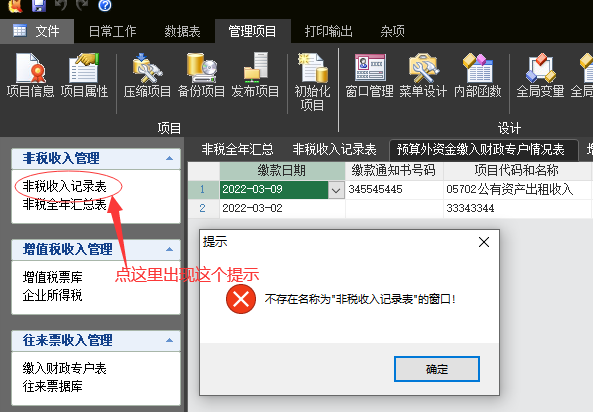Open 窗口管理 from the ribbon
593x412 pixels.
coord(369,75)
